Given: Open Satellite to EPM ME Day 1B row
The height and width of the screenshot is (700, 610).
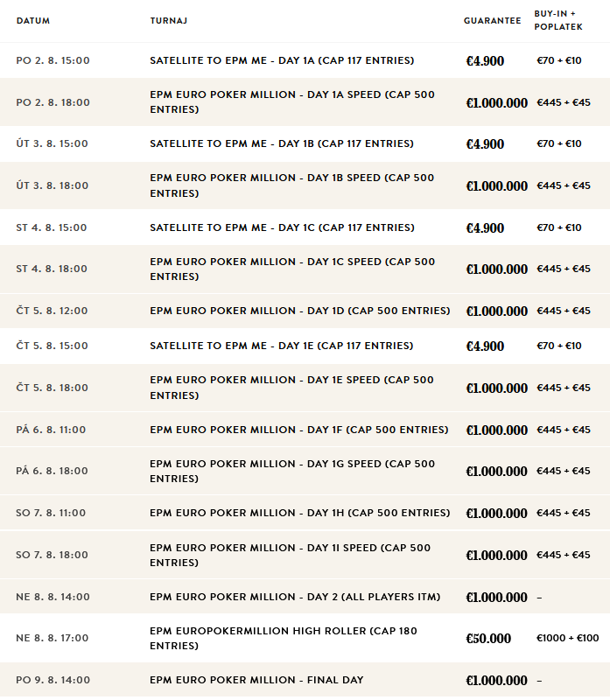Looking at the screenshot, I should (305, 143).
